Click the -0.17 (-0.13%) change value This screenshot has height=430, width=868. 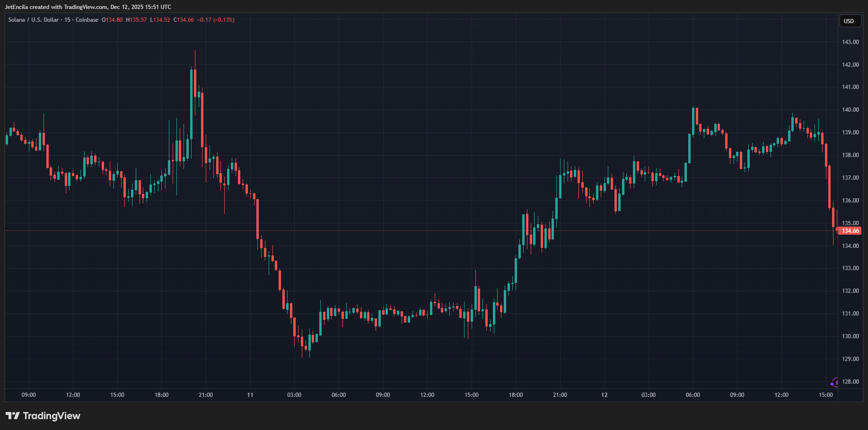coord(216,20)
